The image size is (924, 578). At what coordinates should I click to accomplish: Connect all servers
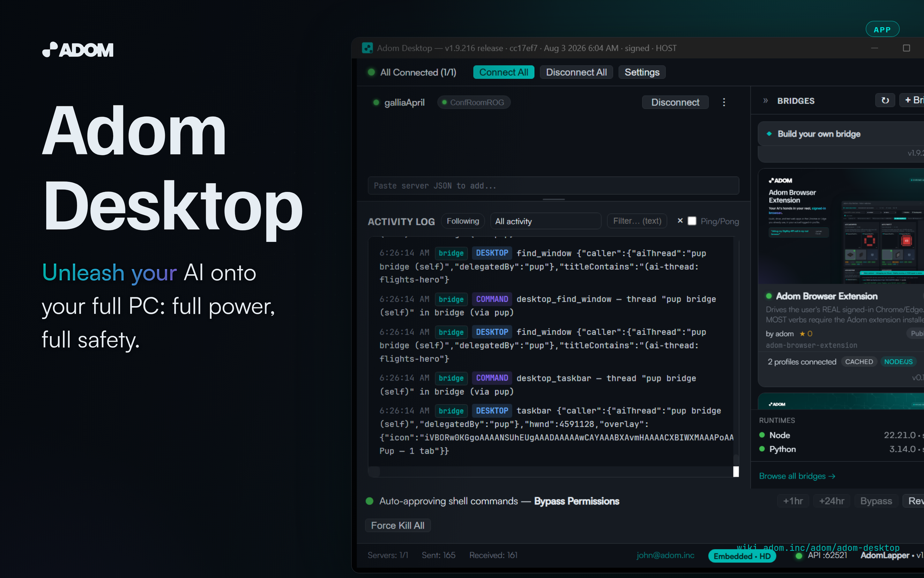click(x=504, y=72)
